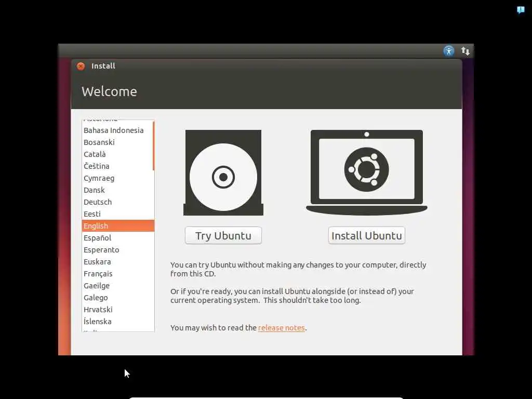The height and width of the screenshot is (399, 532).
Task: Select Français language
Action: point(118,273)
